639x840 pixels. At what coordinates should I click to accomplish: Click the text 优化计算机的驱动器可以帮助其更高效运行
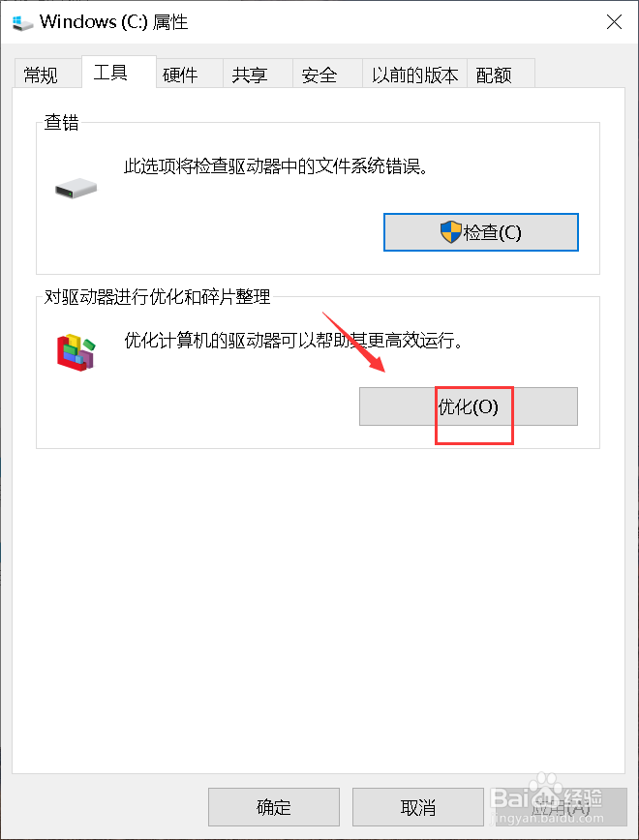click(293, 341)
